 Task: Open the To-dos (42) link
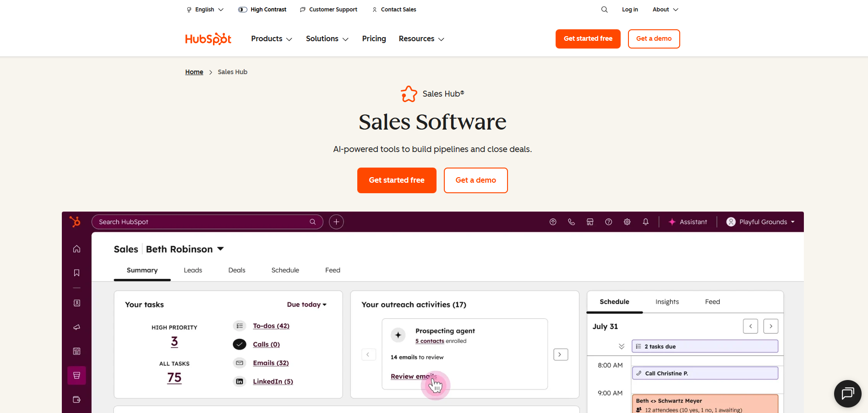[271, 326]
